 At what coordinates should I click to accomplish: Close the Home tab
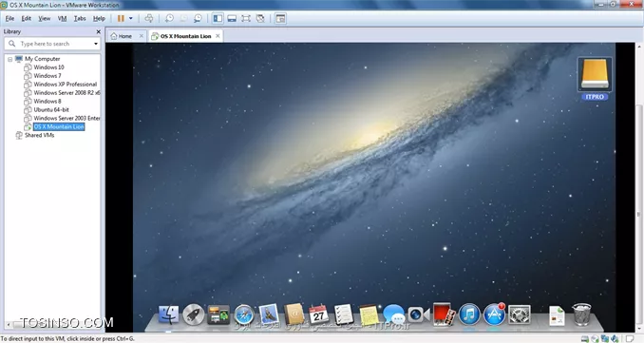pyautogui.click(x=142, y=36)
